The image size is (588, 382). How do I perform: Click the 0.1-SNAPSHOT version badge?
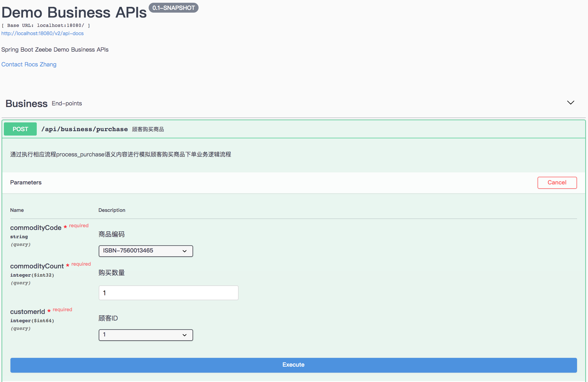pyautogui.click(x=173, y=8)
